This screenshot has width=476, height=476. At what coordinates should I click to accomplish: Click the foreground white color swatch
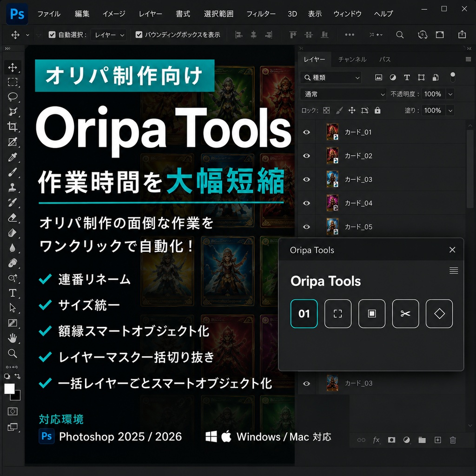point(9,388)
